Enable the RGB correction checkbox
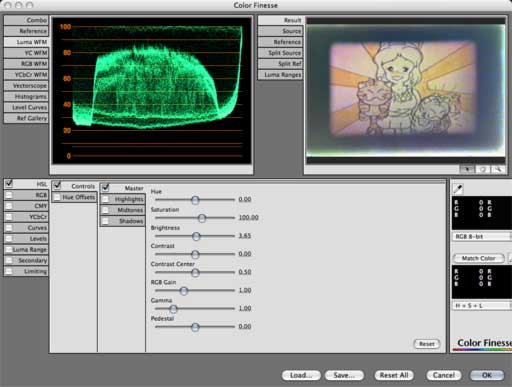Screen dimensions: 512x387 [9, 195]
